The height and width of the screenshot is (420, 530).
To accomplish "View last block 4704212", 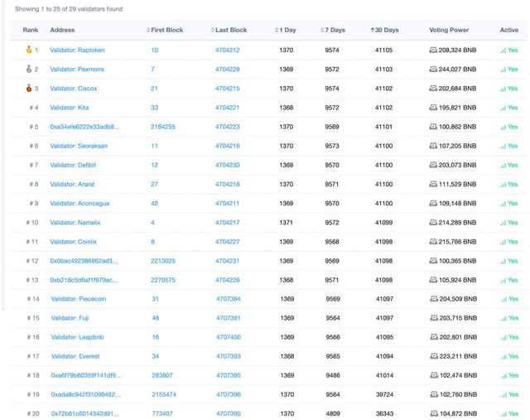I will point(227,50).
